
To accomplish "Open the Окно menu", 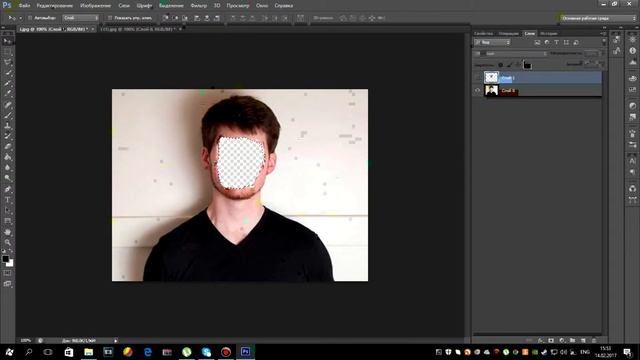I will [262, 6].
